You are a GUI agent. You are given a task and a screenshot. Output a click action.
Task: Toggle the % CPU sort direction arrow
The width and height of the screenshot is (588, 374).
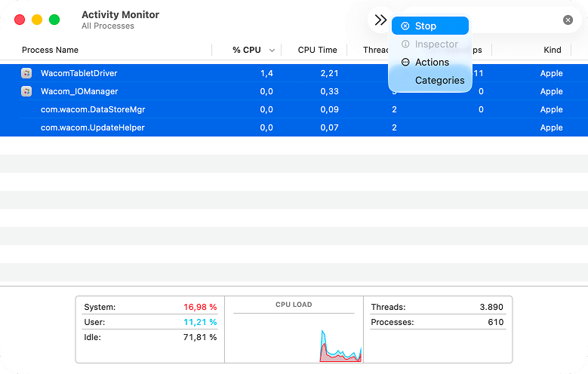[272, 51]
